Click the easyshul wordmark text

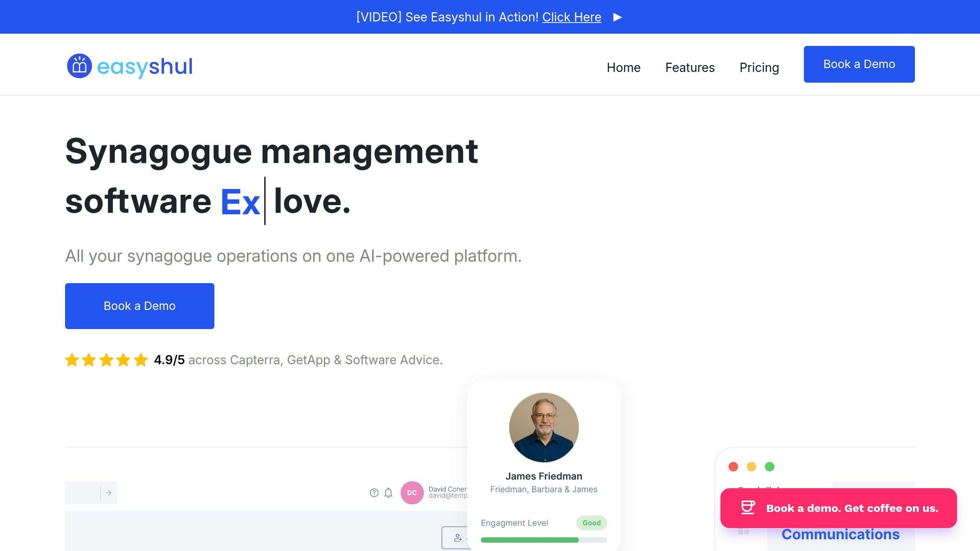145,66
